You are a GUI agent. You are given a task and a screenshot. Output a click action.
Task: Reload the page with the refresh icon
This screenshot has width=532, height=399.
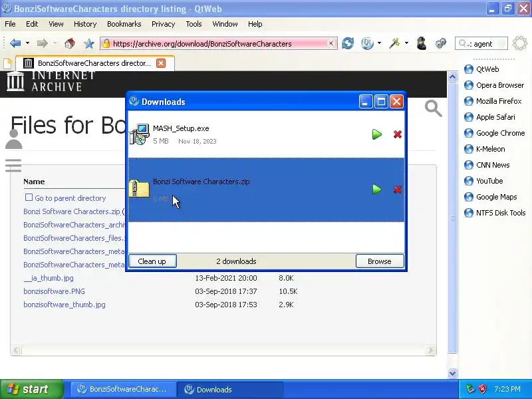click(348, 43)
